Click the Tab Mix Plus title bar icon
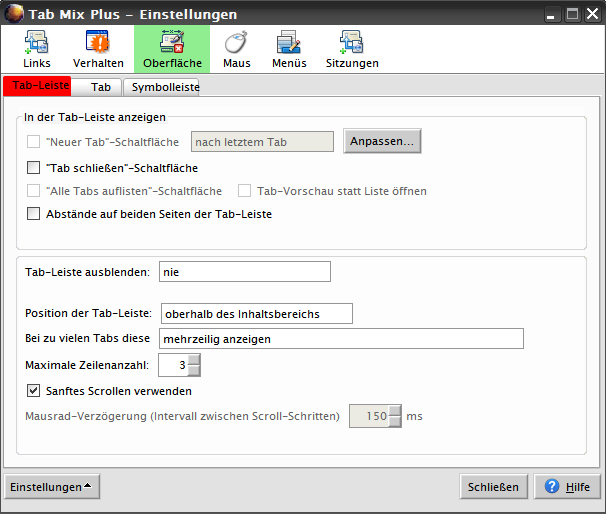The image size is (606, 514). click(14, 14)
